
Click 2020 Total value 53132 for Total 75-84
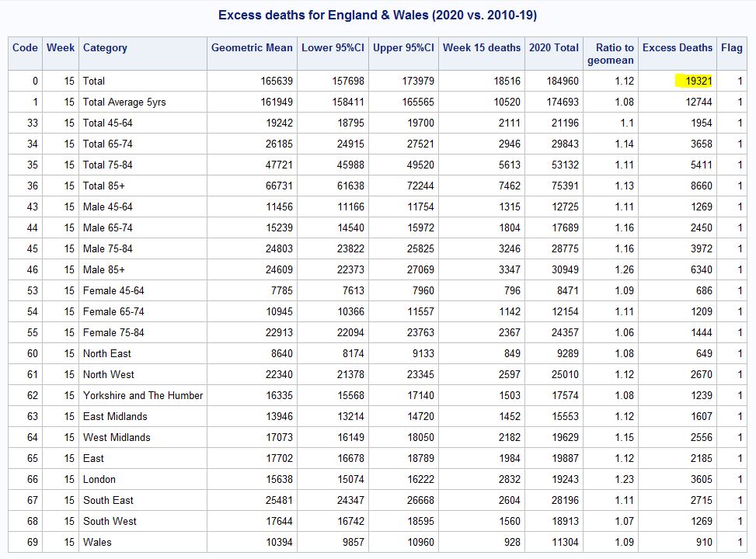click(x=565, y=165)
